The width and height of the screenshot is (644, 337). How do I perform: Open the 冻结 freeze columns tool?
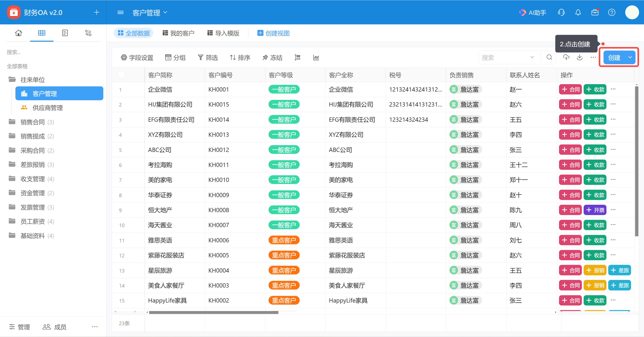coord(272,58)
